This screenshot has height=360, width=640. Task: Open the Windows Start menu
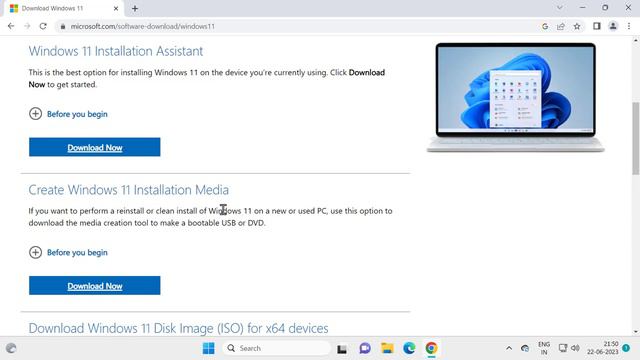pos(209,348)
